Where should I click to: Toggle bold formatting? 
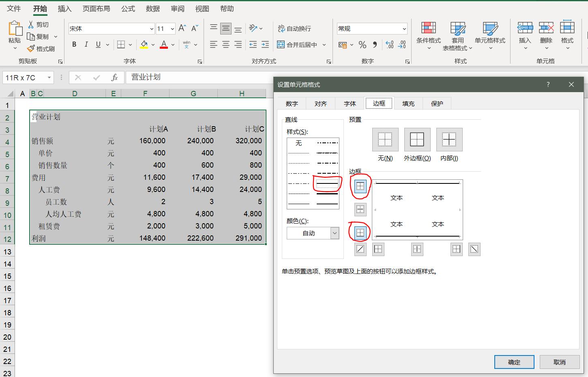(74, 44)
